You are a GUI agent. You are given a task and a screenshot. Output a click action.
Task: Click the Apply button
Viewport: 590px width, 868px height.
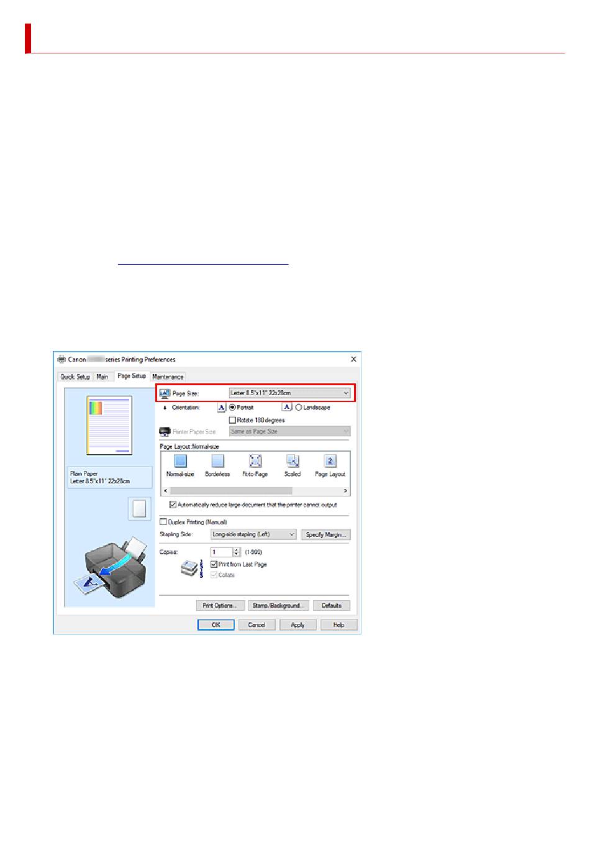point(298,625)
